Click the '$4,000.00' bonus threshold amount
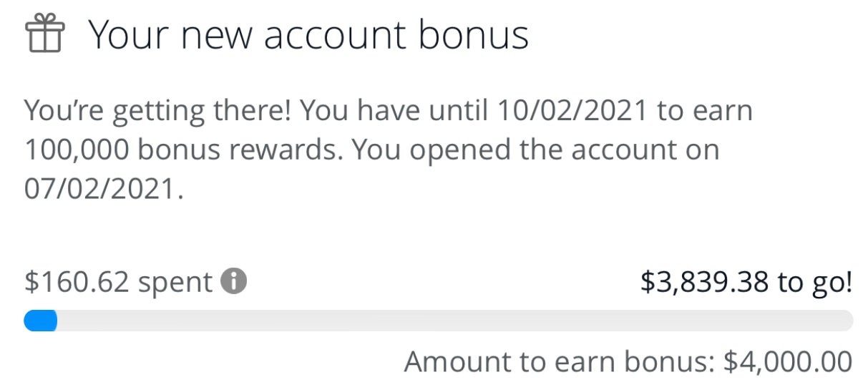 (x=787, y=361)
